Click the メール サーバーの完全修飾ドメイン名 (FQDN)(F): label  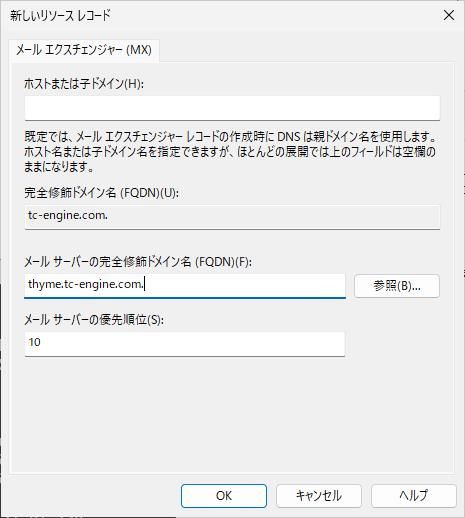pos(138,262)
